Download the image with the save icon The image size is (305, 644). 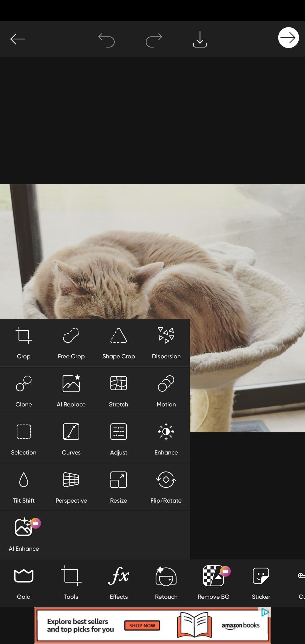click(x=200, y=39)
